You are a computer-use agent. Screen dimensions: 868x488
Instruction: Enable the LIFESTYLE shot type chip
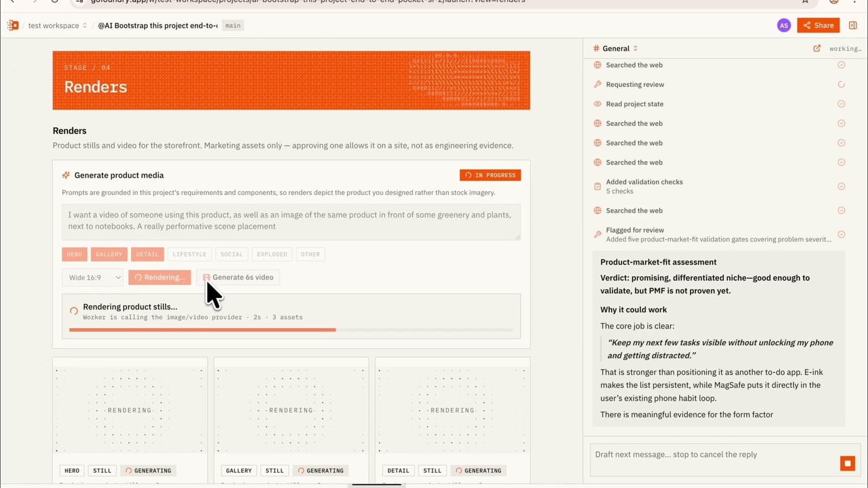(189, 254)
